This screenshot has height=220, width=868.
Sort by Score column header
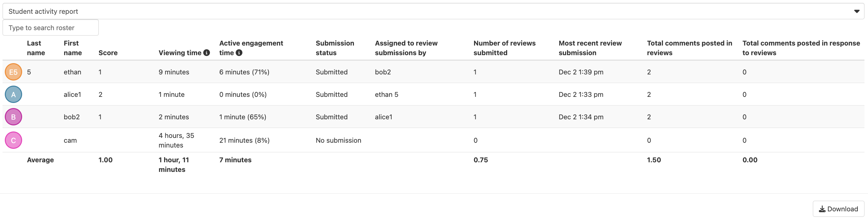point(108,53)
